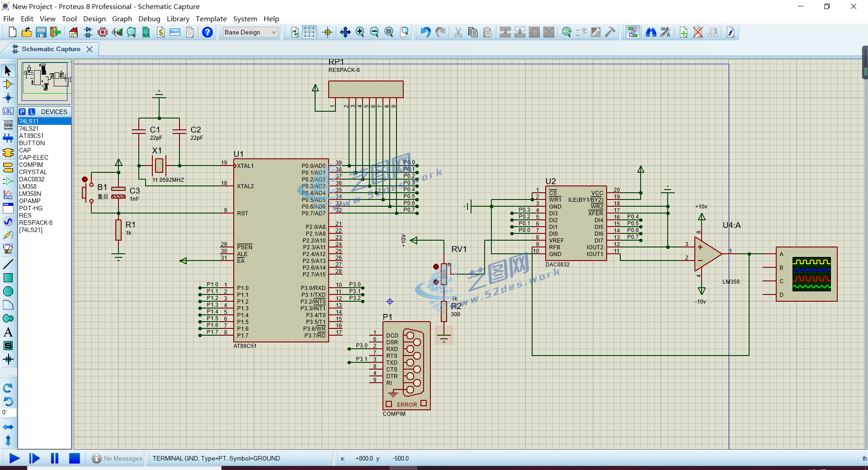Close the Schematic Capture tab
This screenshot has height=470, width=868.
click(x=90, y=49)
